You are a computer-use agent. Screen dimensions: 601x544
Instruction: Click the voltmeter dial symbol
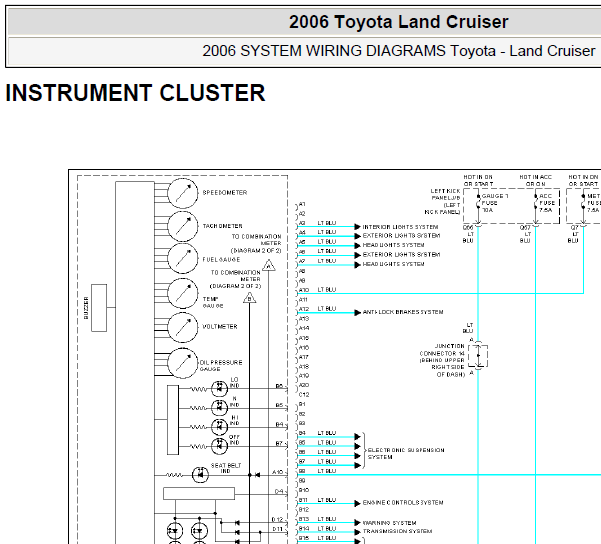pyautogui.click(x=183, y=327)
